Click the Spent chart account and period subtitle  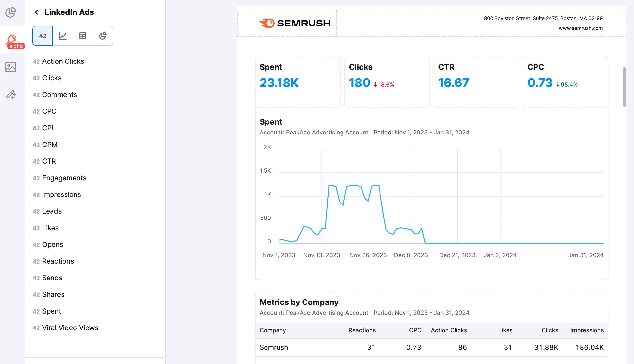(364, 133)
